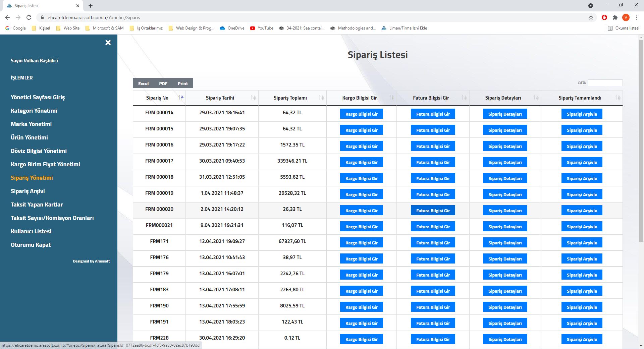
Task: Open the browser extensions puzzle icon
Action: point(615,17)
